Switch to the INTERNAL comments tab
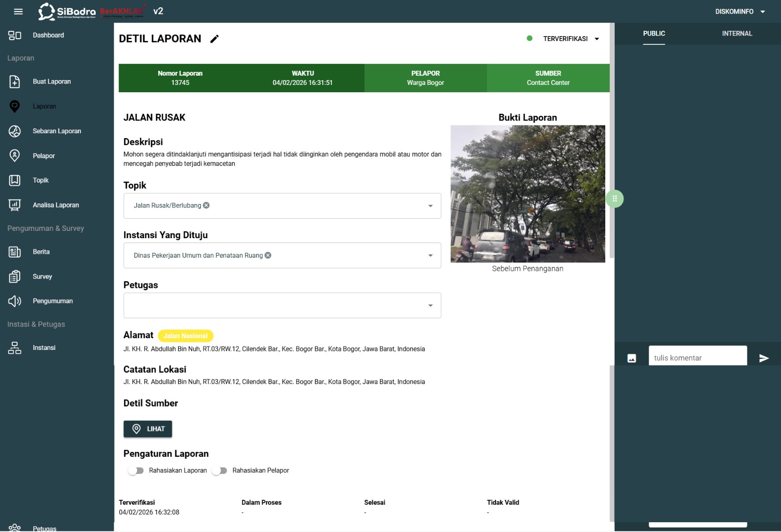 [737, 34]
